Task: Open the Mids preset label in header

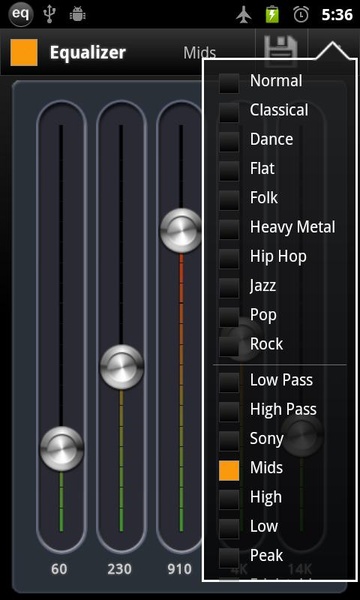Action: tap(200, 53)
